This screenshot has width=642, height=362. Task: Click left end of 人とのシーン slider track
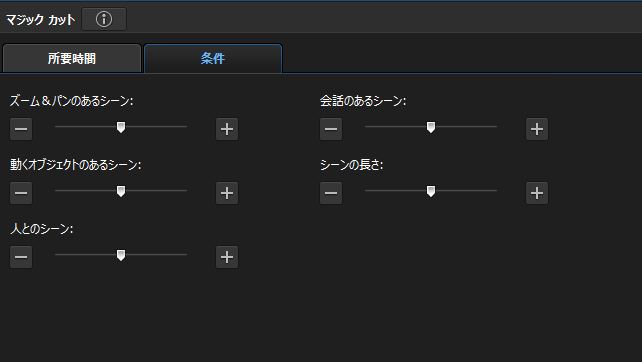point(57,254)
